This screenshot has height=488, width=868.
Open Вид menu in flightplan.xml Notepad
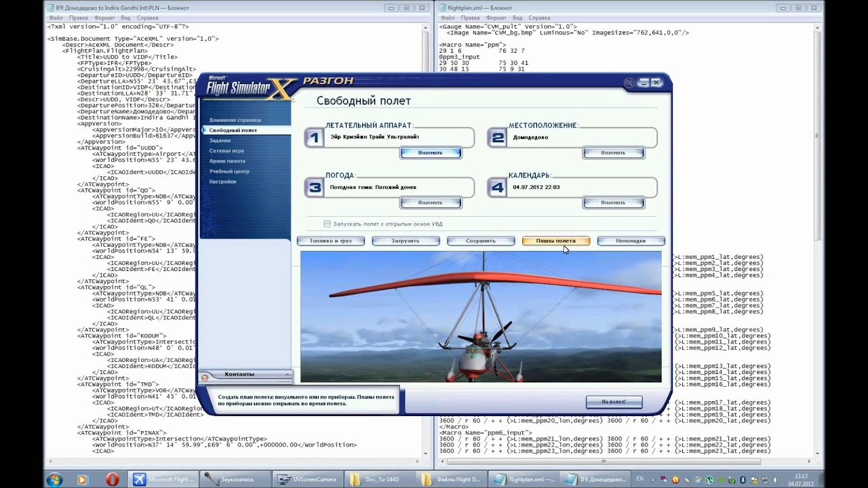(518, 18)
